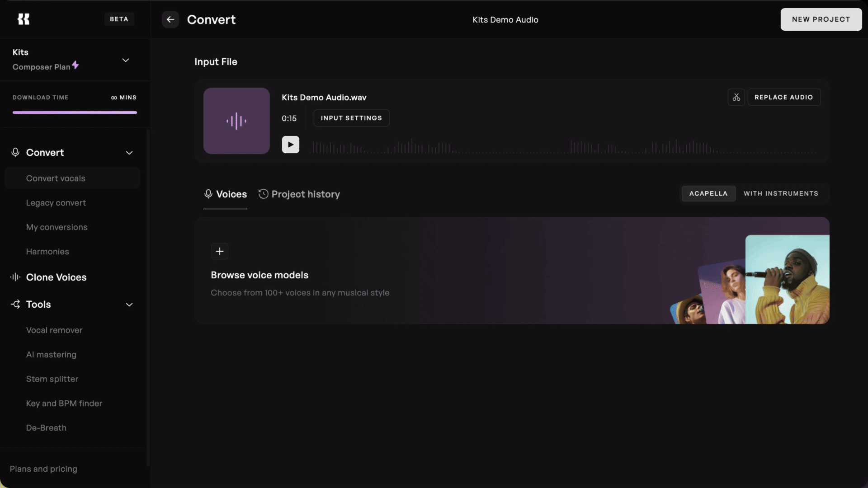Screen dimensions: 868x488
Task: Open Convert vocals in the sidebar
Action: [x=72, y=178]
